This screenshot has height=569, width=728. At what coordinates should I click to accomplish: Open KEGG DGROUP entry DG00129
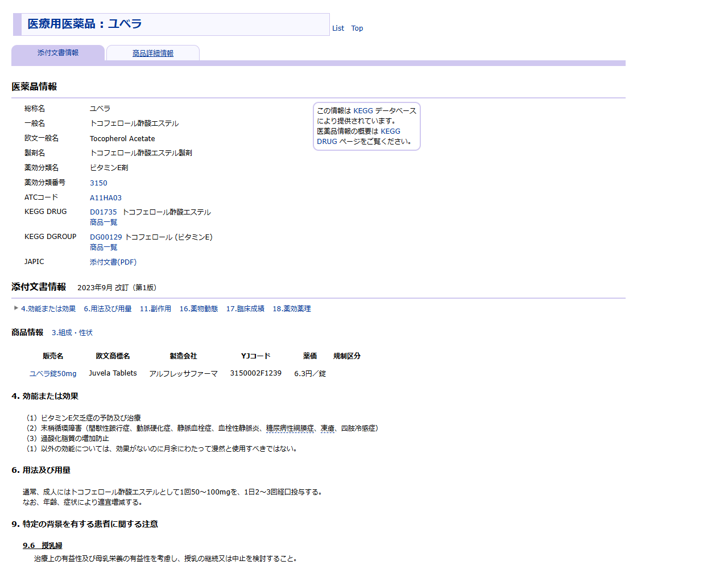106,237
